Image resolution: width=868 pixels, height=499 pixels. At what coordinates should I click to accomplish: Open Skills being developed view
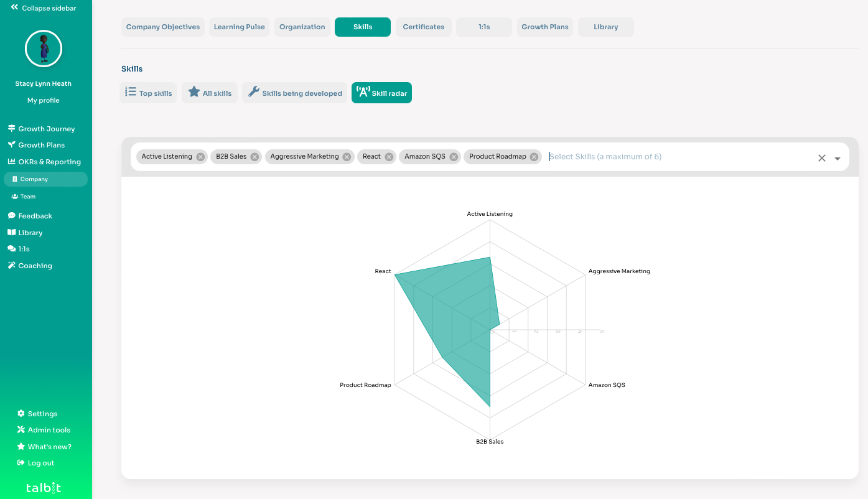[x=295, y=93]
